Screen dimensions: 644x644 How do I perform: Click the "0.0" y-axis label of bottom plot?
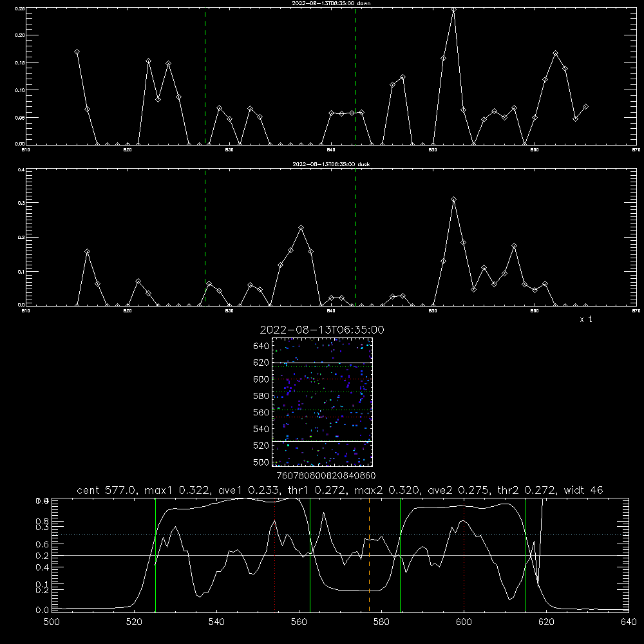(x=42, y=610)
